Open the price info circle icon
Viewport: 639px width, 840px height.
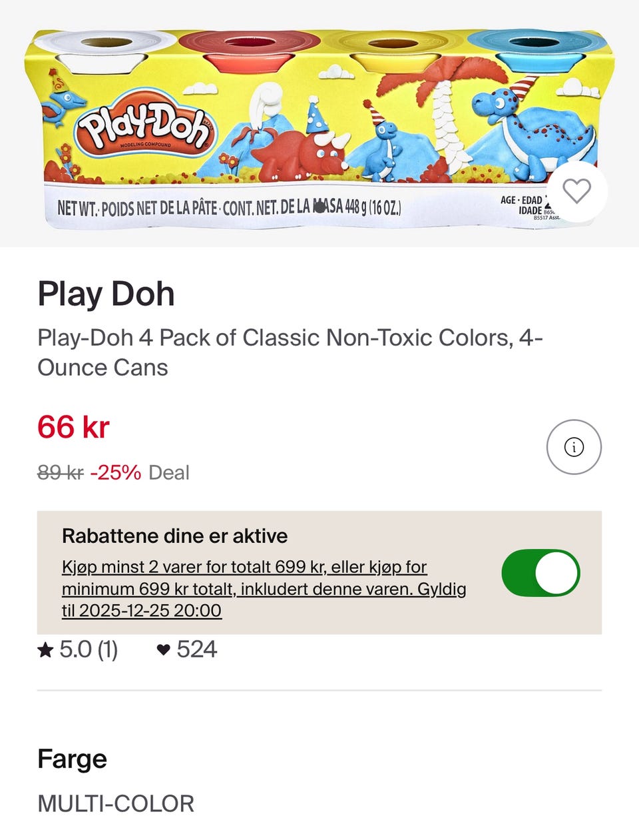[x=574, y=447]
